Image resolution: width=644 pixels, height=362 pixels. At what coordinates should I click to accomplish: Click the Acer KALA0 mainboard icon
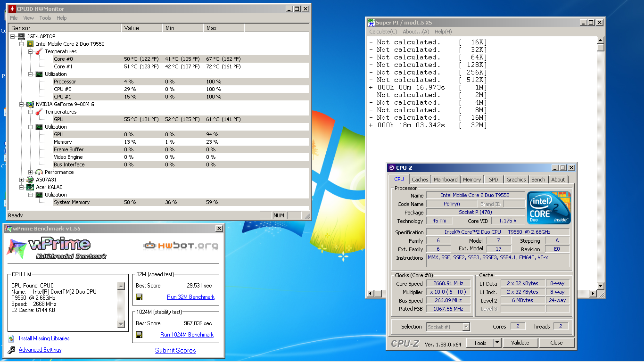[30, 187]
